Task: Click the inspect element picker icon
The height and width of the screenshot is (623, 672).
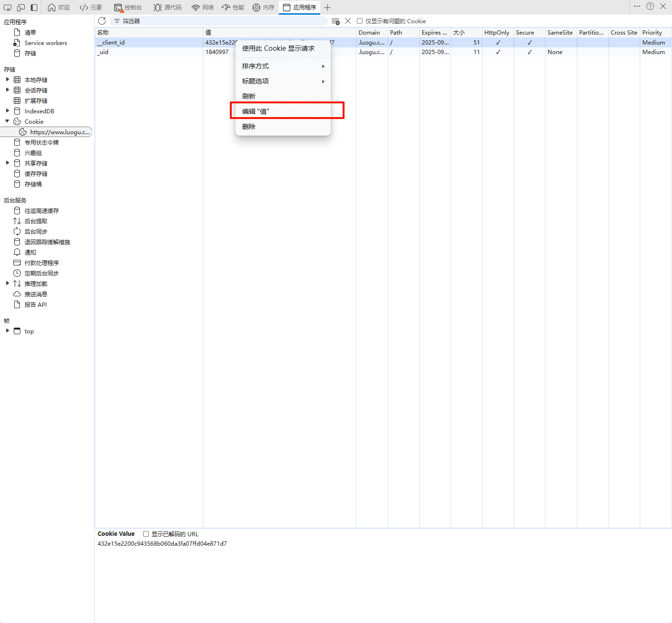Action: 8,8
